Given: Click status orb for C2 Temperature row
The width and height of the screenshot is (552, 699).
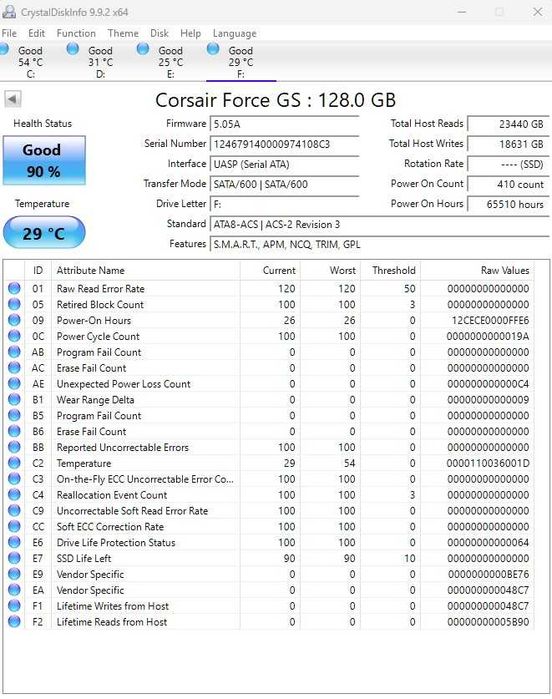Looking at the screenshot, I should tap(14, 463).
